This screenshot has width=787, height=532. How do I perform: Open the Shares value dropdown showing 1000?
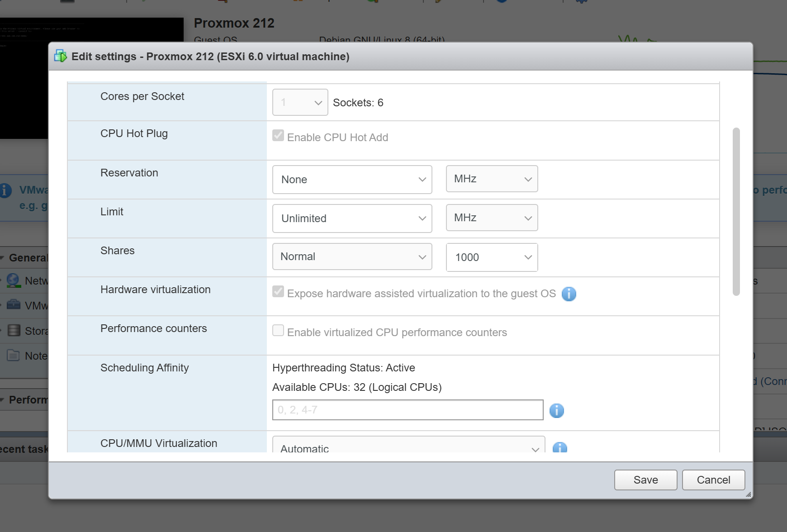coord(492,257)
